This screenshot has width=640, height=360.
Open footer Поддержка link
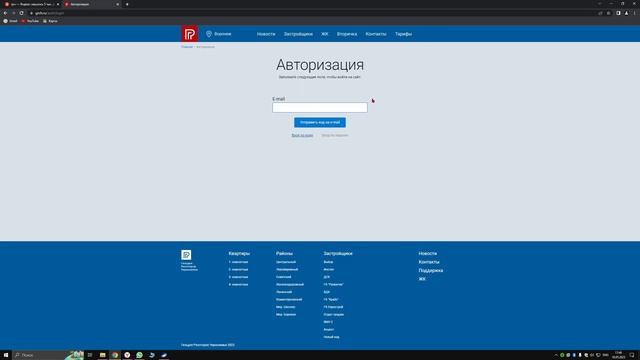pos(431,271)
